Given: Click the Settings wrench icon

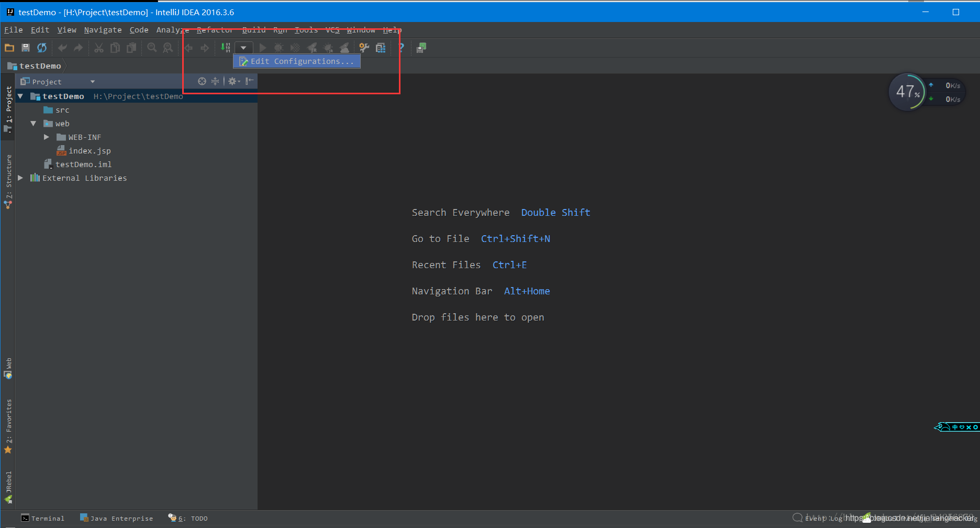Looking at the screenshot, I should pos(364,48).
